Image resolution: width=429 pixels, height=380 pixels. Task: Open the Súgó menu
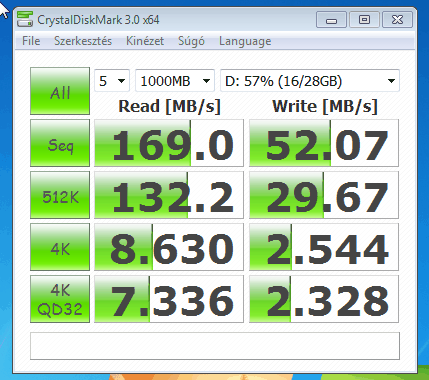tap(191, 41)
